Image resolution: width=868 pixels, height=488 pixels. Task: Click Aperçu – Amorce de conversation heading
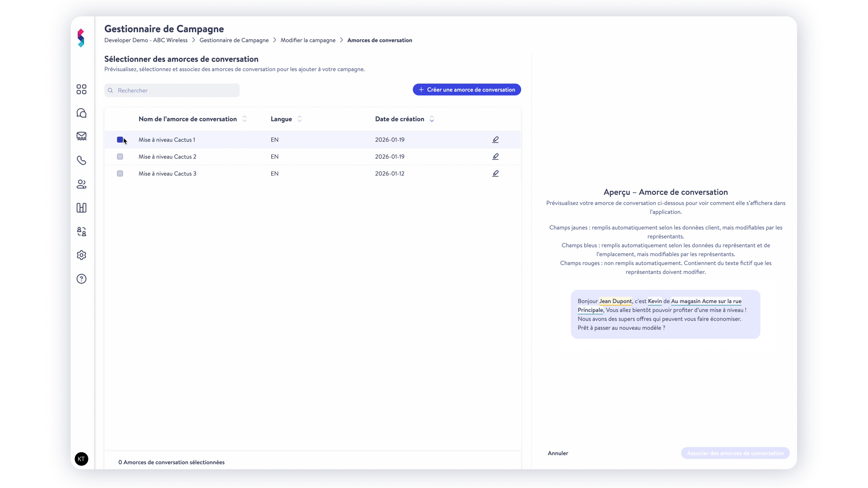click(x=666, y=192)
